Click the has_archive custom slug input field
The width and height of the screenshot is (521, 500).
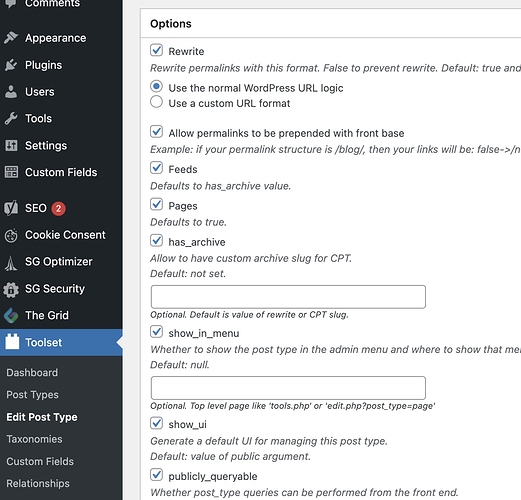[288, 297]
